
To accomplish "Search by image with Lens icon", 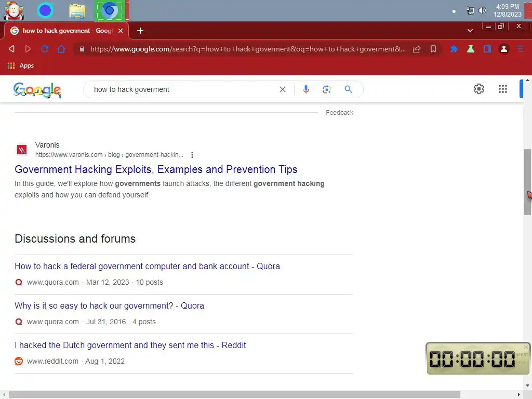I will point(326,89).
